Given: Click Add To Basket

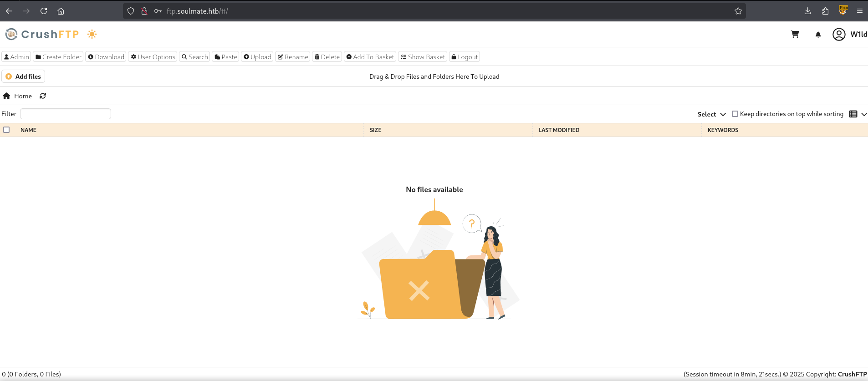Looking at the screenshot, I should click(x=370, y=57).
